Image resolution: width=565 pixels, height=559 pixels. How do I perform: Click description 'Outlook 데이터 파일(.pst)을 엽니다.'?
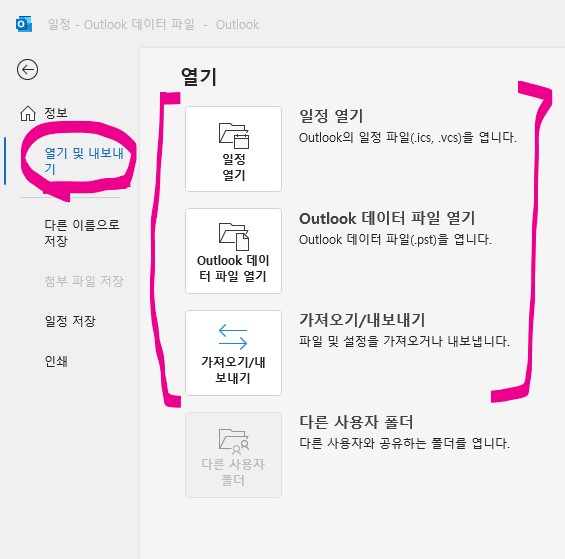395,239
